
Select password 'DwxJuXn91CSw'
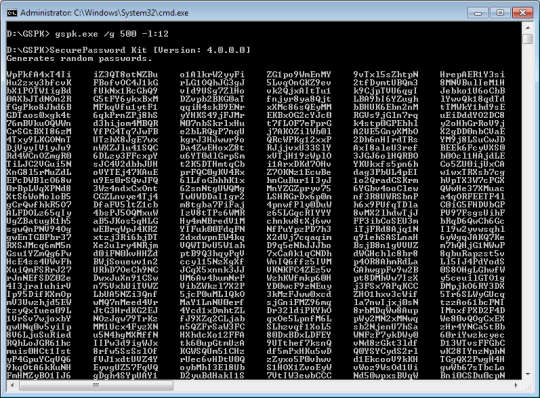pyautogui.click(x=125, y=278)
